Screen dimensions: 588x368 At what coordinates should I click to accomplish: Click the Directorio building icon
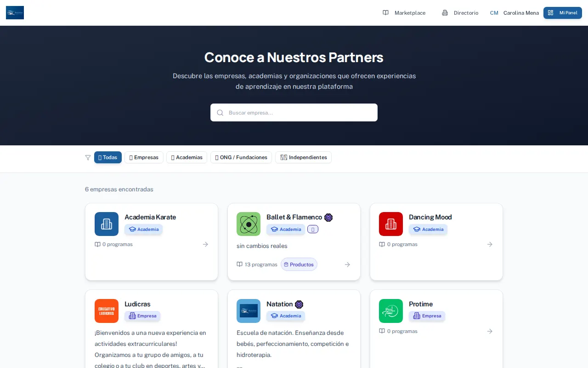click(x=445, y=13)
